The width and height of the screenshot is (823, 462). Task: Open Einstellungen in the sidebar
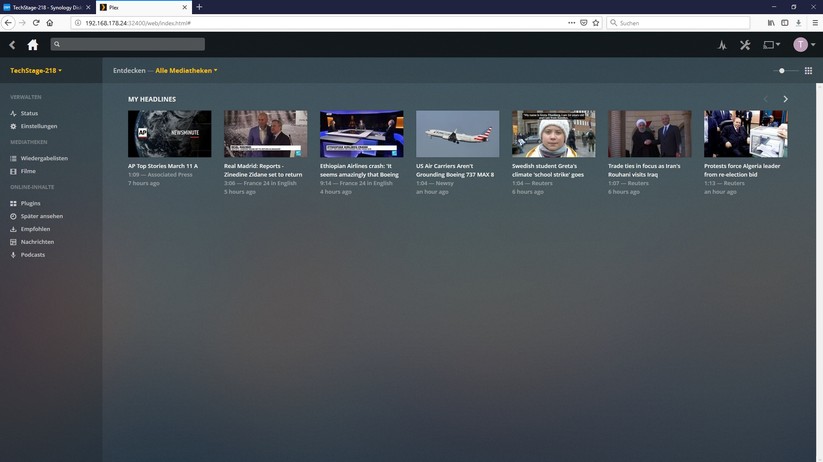(38, 126)
